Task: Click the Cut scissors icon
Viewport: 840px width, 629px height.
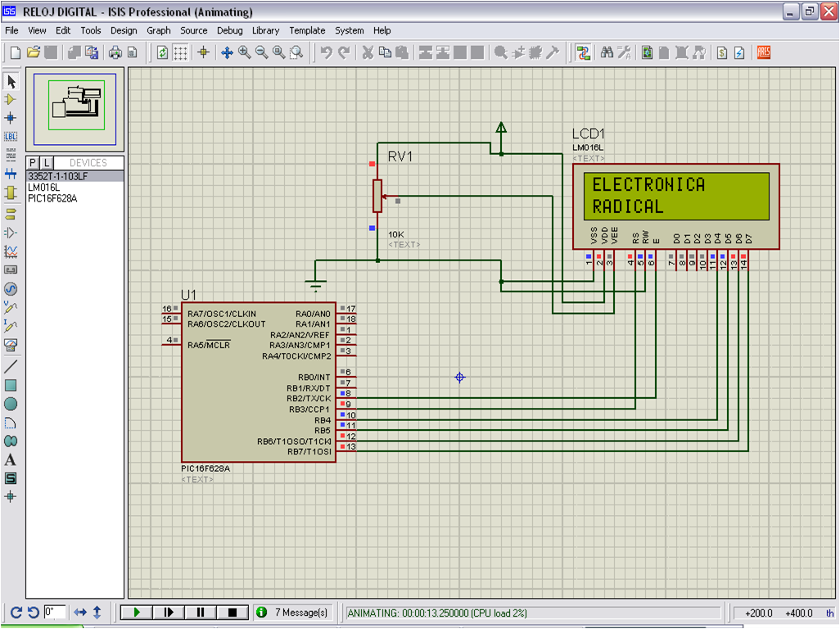Action: (x=368, y=52)
